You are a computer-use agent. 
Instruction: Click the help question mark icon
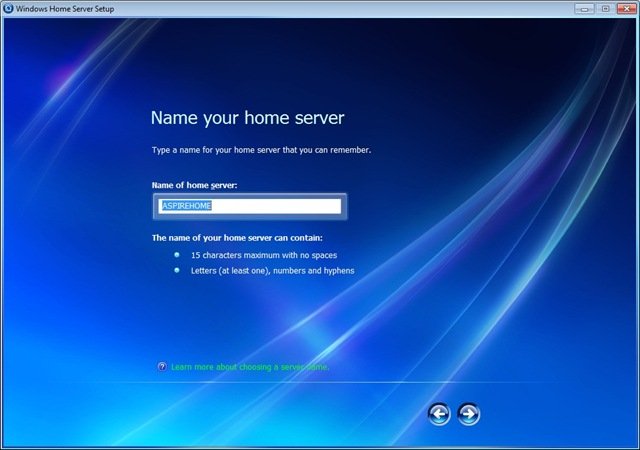click(162, 366)
